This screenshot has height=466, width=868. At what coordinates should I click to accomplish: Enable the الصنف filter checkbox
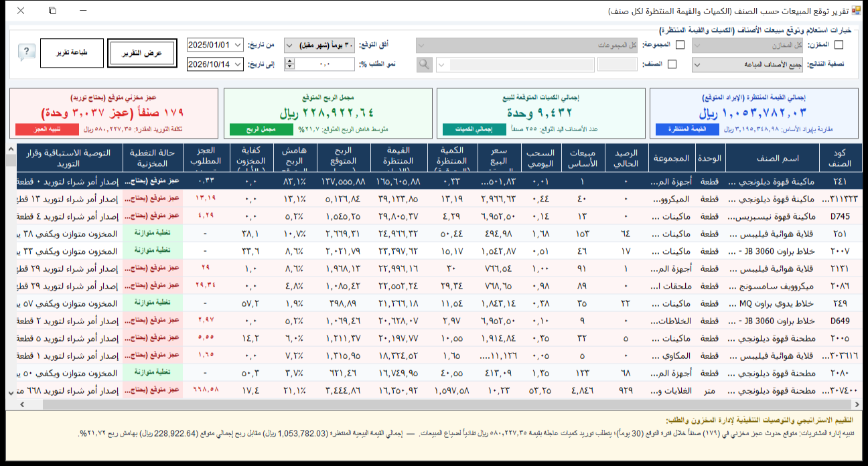[x=672, y=64]
